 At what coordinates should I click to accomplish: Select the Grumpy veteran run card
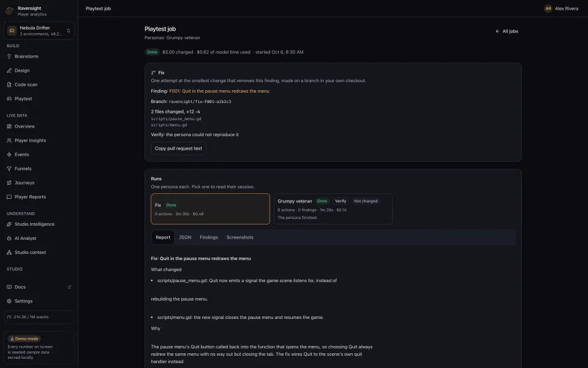click(333, 209)
